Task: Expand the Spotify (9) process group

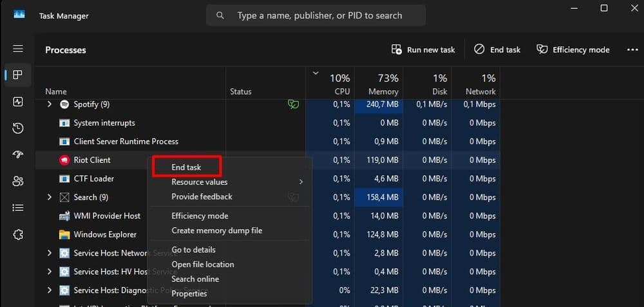Action: point(50,104)
